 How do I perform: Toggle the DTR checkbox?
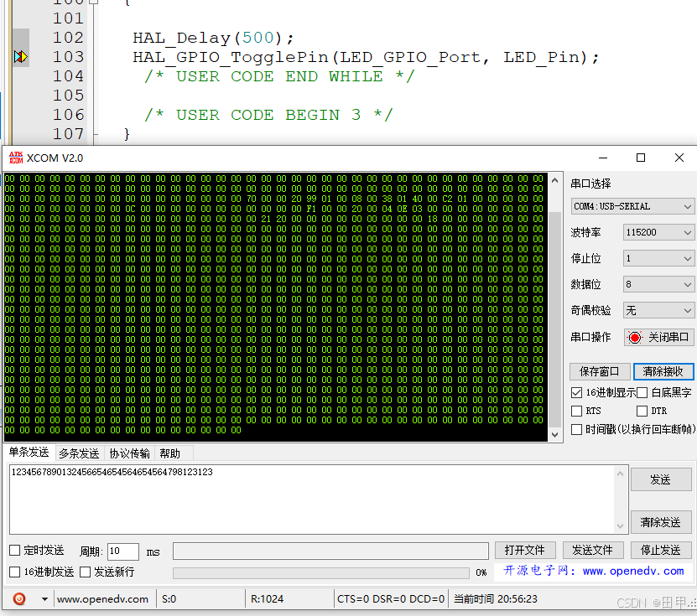click(642, 411)
